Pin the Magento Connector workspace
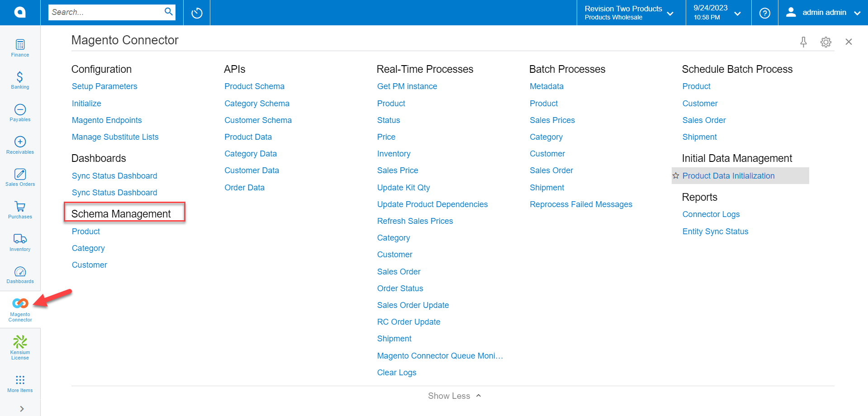 [804, 42]
